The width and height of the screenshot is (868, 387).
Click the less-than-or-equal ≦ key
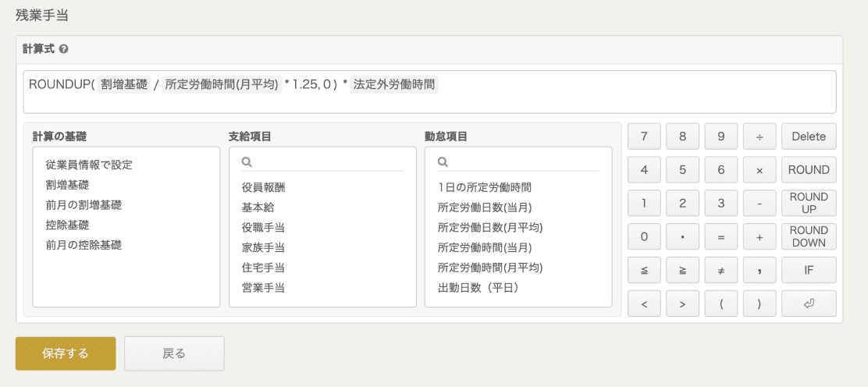644,270
